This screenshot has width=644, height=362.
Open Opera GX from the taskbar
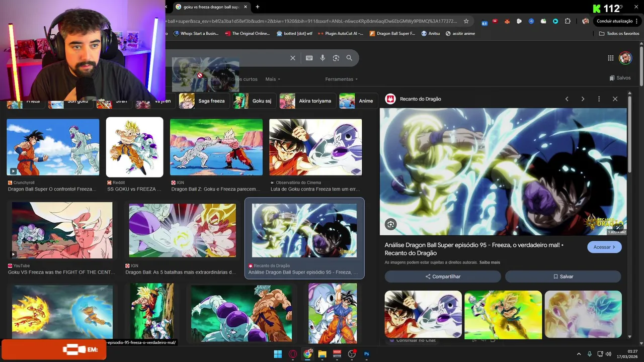293,354
